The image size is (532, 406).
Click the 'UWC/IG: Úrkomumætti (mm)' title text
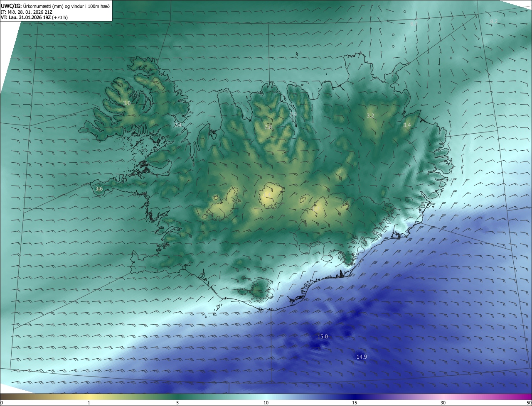32,6
